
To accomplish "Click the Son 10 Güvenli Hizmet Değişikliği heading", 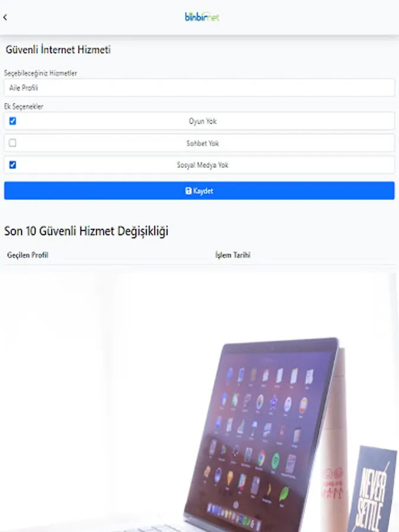I will (x=86, y=231).
